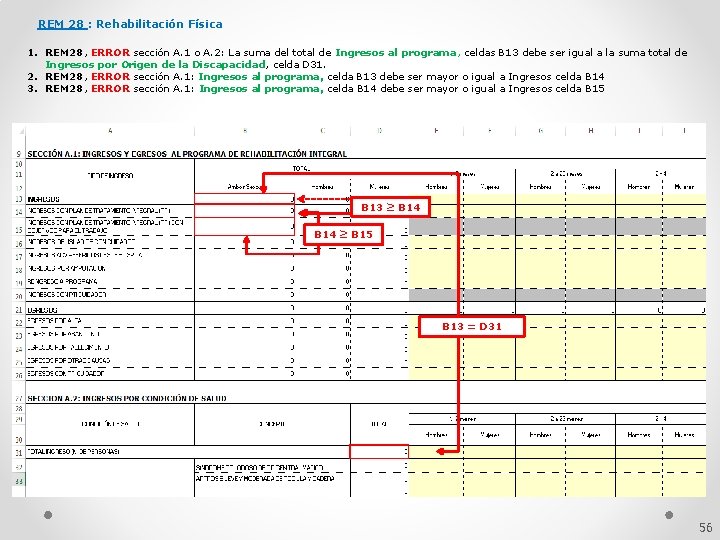Viewport: 720px width, 540px height.
Task: Click the TOTAL header above Ambos Sexos
Action: [x=301, y=169]
